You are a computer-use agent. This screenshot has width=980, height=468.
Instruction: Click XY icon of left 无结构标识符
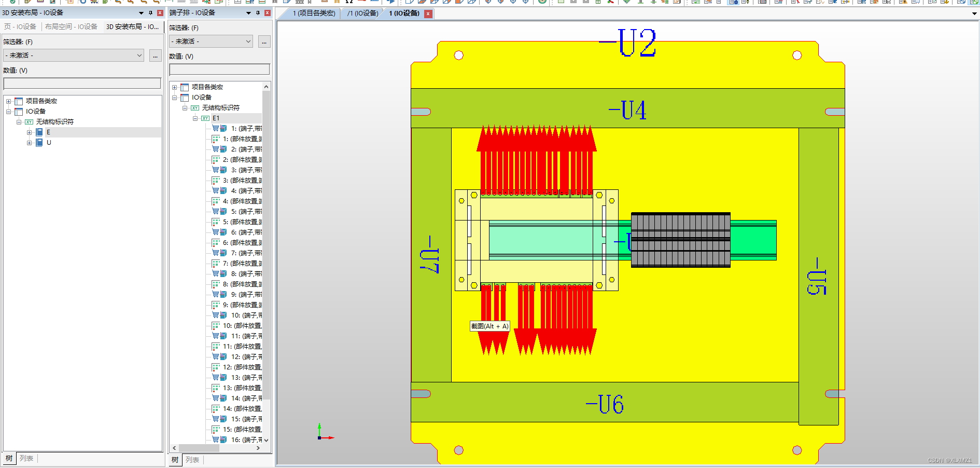point(29,122)
